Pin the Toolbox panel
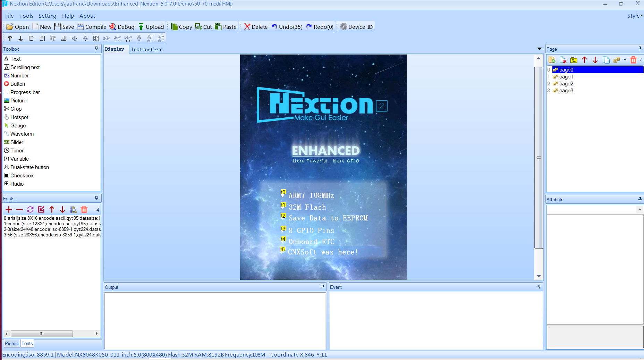 point(96,49)
